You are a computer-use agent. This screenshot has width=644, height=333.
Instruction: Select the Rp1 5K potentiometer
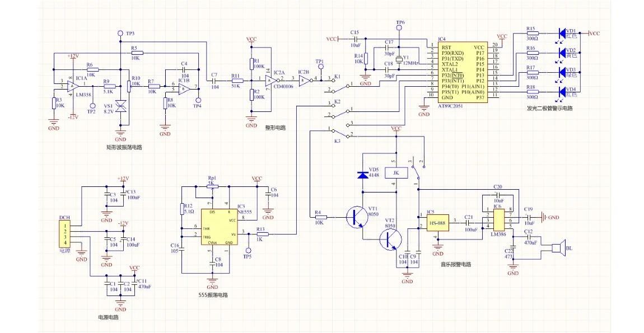click(x=212, y=186)
